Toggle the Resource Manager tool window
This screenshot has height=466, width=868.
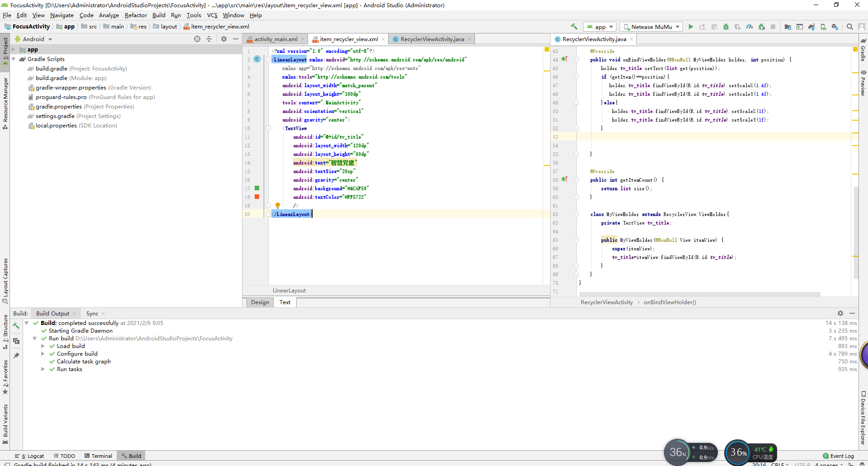click(x=5, y=103)
